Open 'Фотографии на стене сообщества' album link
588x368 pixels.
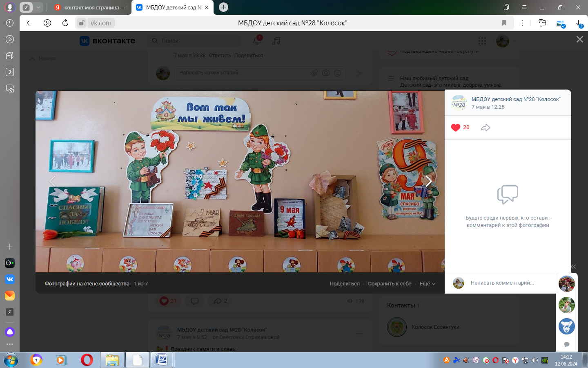(x=87, y=283)
